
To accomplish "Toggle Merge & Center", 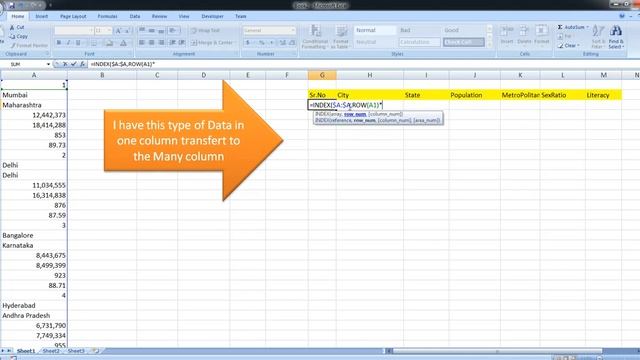I will tap(212, 43).
